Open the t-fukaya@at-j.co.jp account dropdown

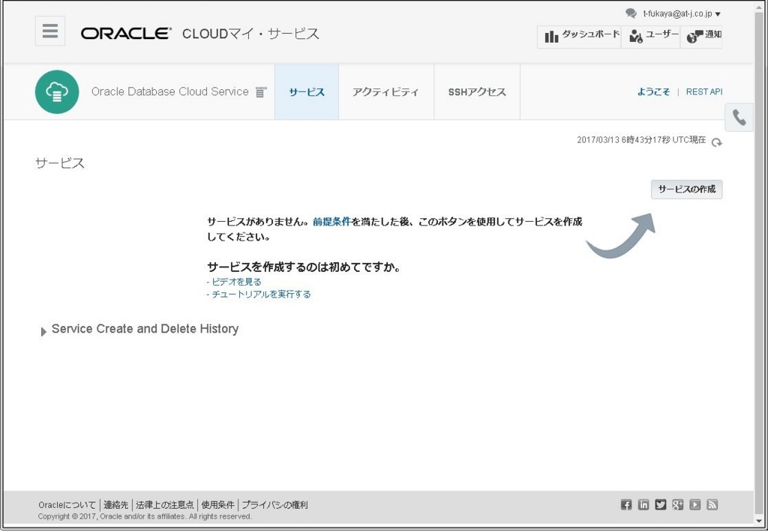[682, 14]
